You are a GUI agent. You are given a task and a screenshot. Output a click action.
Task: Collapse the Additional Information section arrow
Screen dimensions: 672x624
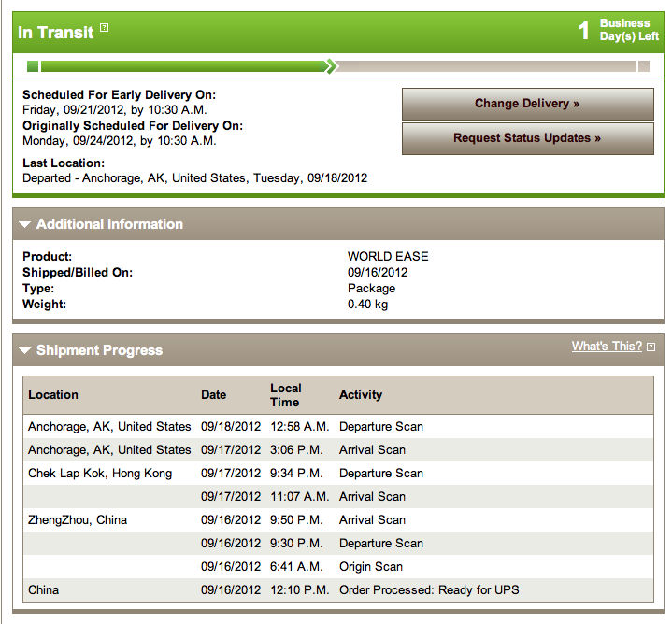click(x=25, y=224)
